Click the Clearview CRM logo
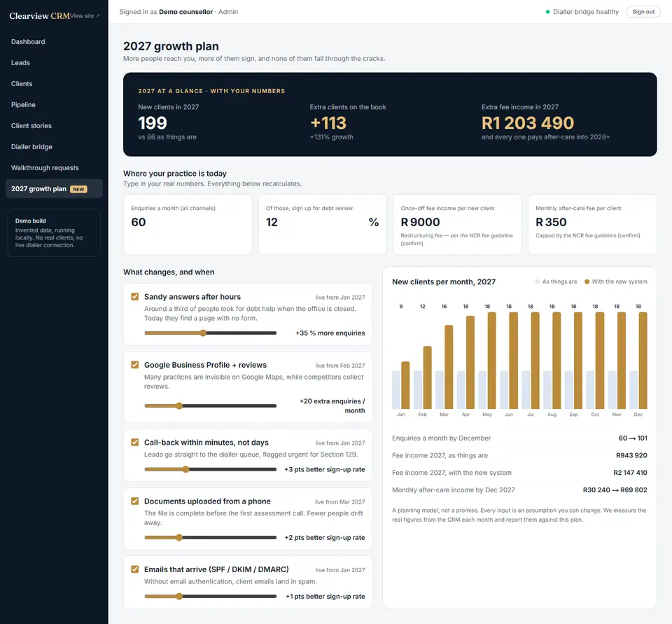 click(x=39, y=16)
